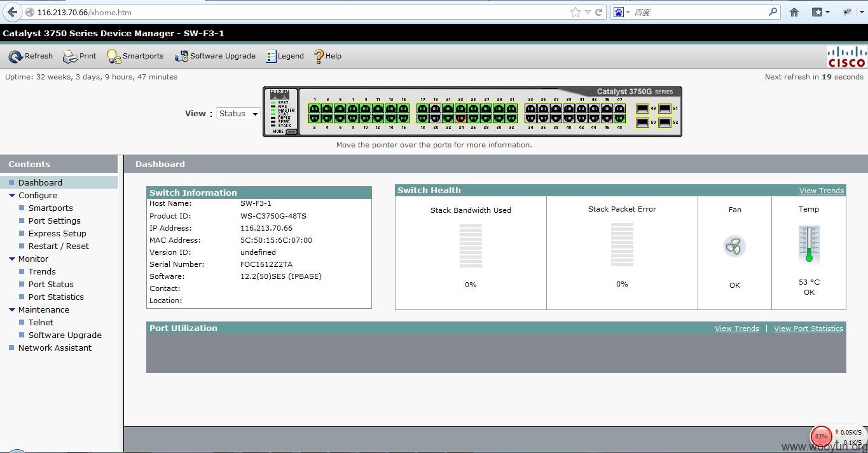
Task: Click the Stack Packet Error bar gauge
Action: [x=622, y=245]
